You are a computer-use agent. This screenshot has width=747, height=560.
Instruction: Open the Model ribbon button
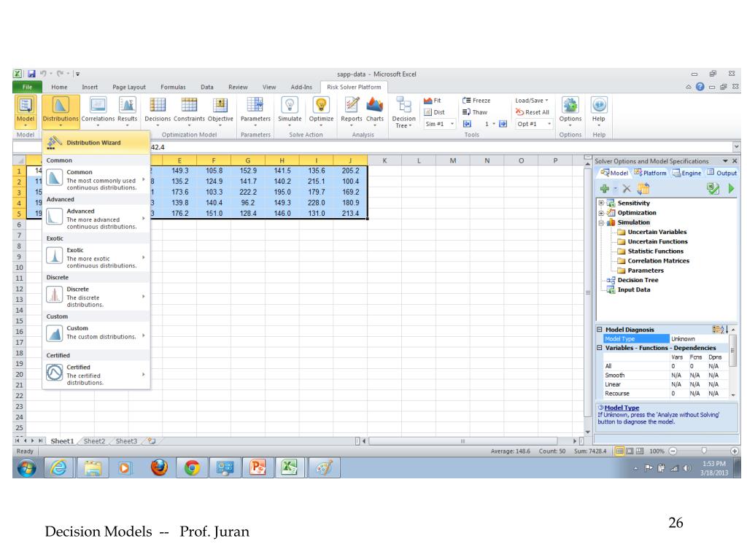(26, 111)
